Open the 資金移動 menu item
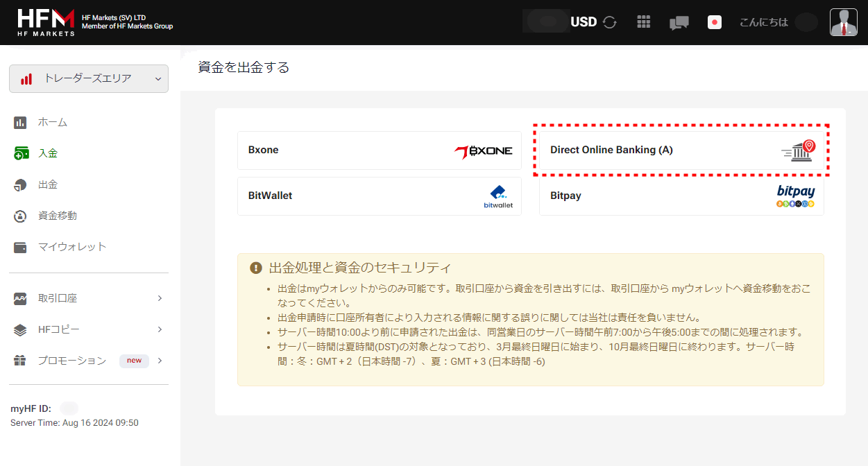The height and width of the screenshot is (466, 868). 58,216
